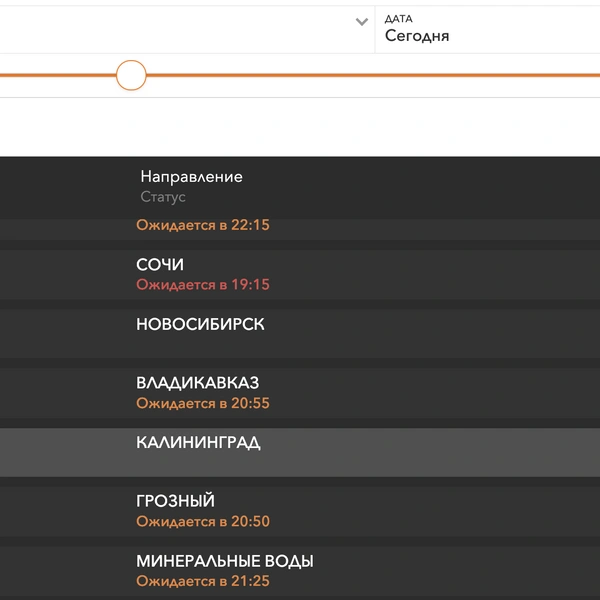Select the status Ожидается в 22:15
600x600 pixels.
tap(203, 225)
